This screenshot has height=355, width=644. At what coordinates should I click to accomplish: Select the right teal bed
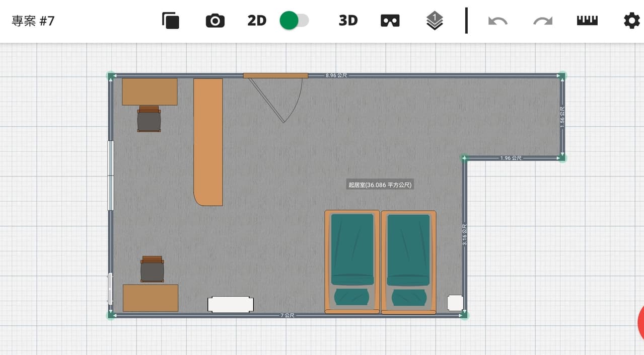(408, 262)
